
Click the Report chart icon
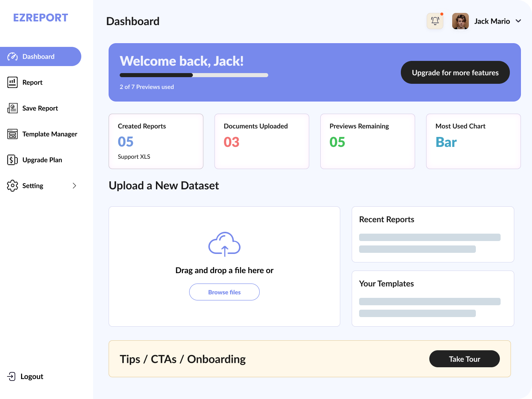12,82
